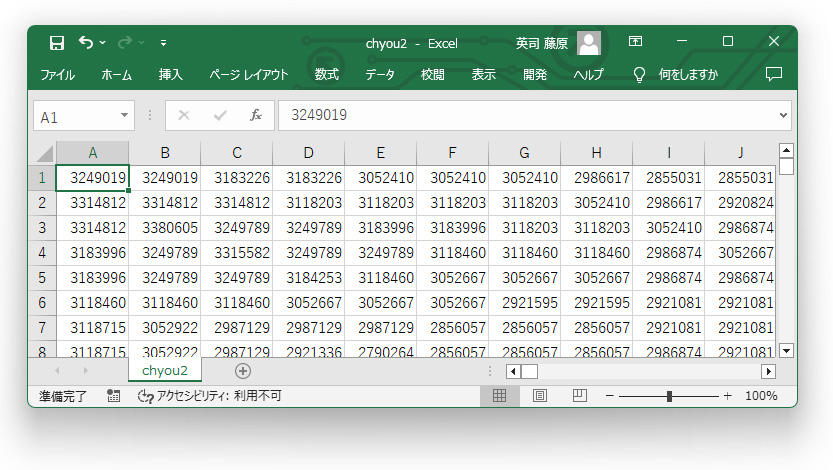Select cell J2 with 2920824
Viewport: 833px width, 470px height.
[741, 203]
